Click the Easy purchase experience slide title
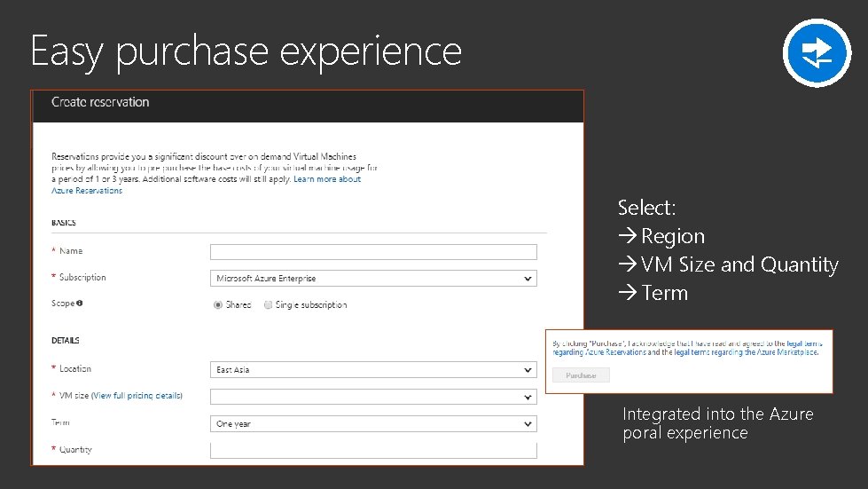Screen dimensions: 868x489 (x=246, y=51)
